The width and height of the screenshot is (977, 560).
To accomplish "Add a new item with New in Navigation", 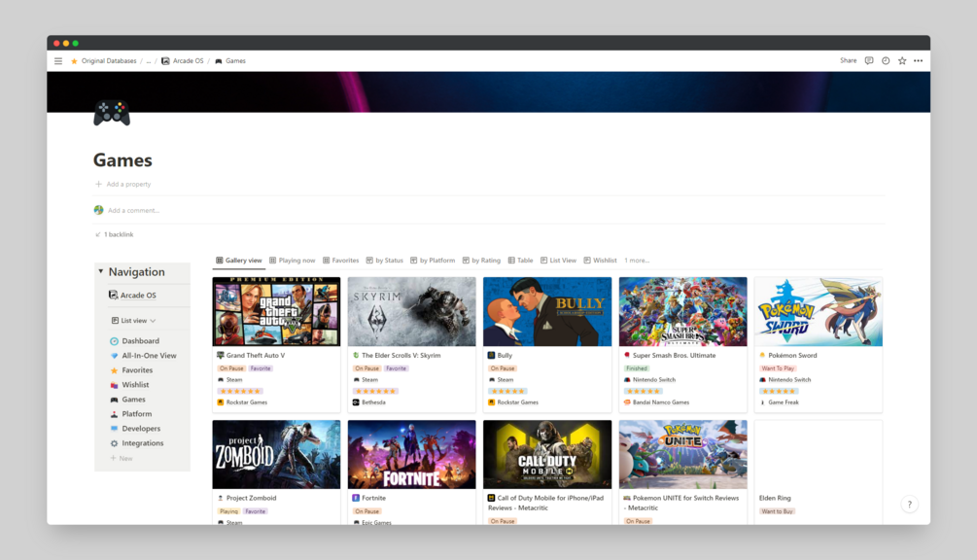I will coord(122,459).
